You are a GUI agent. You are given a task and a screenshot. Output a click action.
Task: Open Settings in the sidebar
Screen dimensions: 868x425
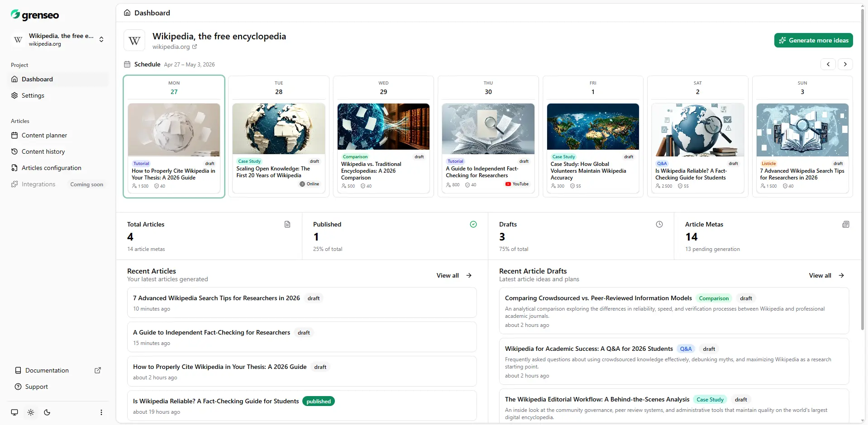pyautogui.click(x=58, y=95)
